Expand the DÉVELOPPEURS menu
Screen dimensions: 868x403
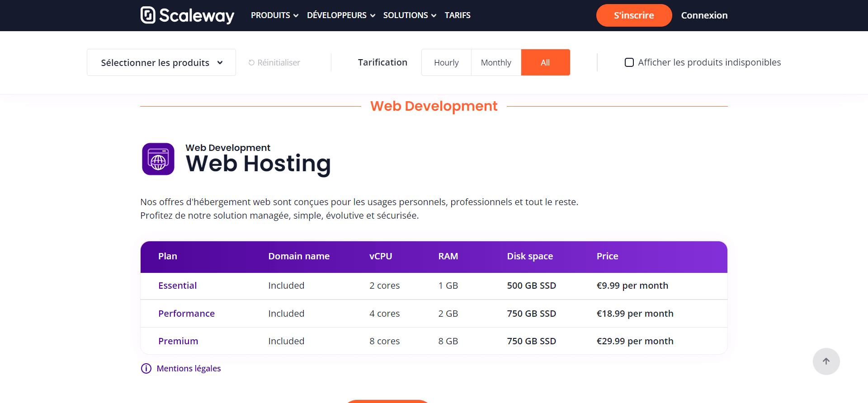pos(341,15)
